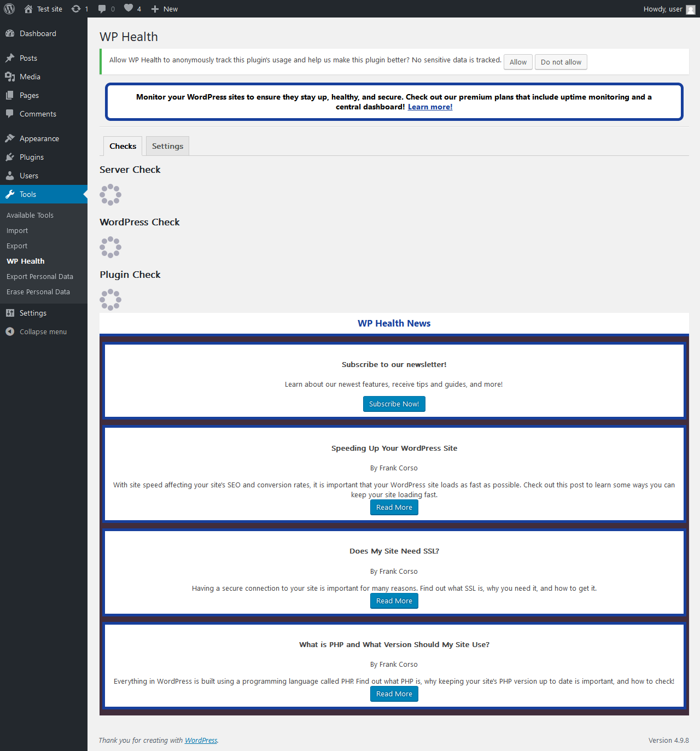
Task: Click the Users person icon
Action: click(x=10, y=176)
